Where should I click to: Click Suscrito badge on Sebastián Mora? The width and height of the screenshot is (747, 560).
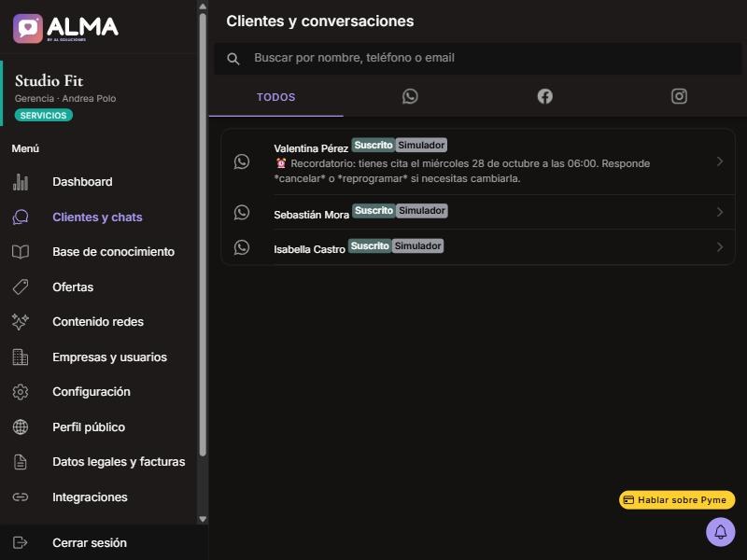point(374,211)
